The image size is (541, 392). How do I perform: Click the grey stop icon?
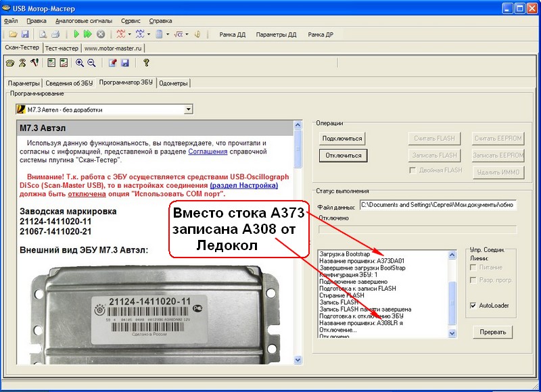click(x=100, y=34)
